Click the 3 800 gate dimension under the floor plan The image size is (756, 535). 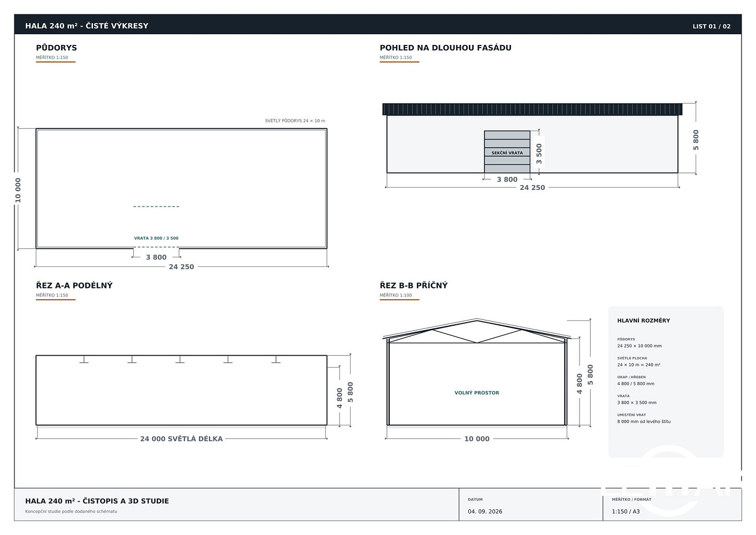[156, 257]
